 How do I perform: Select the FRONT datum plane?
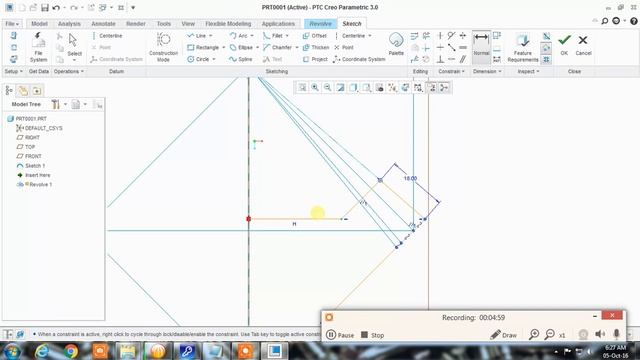coord(29,156)
